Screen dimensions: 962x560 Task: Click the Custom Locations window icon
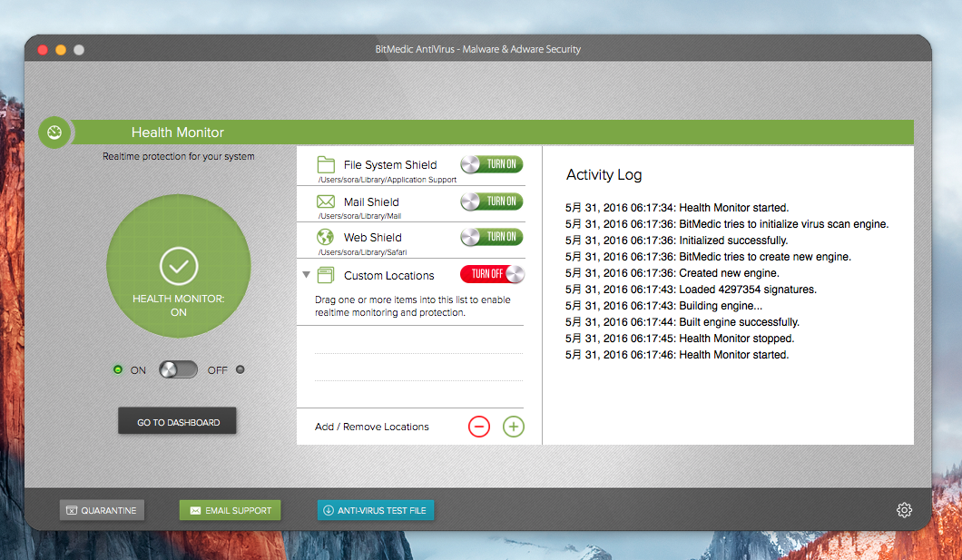click(326, 275)
